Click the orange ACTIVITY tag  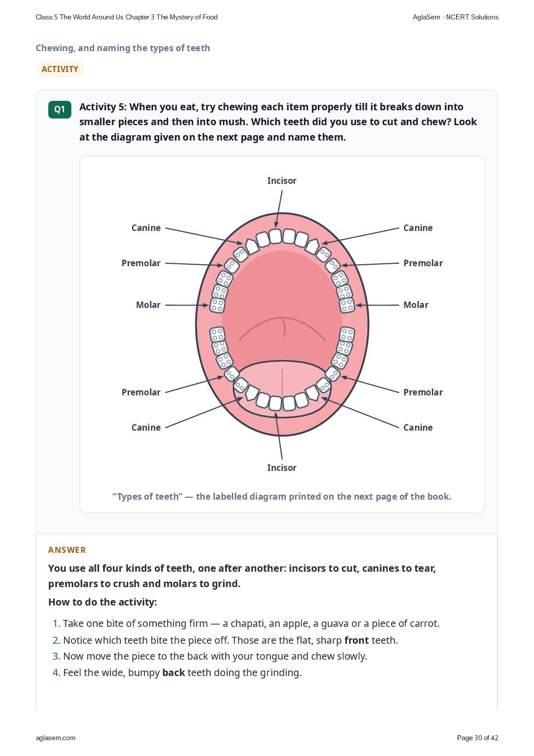click(60, 69)
